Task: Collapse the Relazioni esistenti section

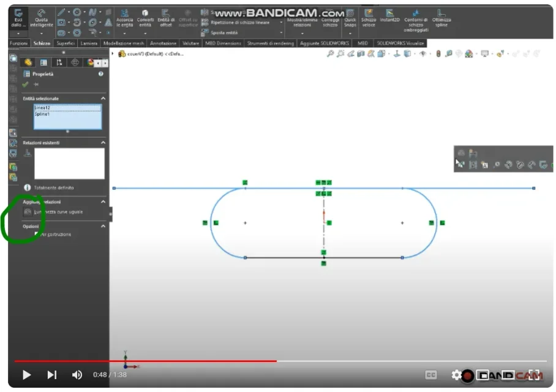Action: [103, 143]
